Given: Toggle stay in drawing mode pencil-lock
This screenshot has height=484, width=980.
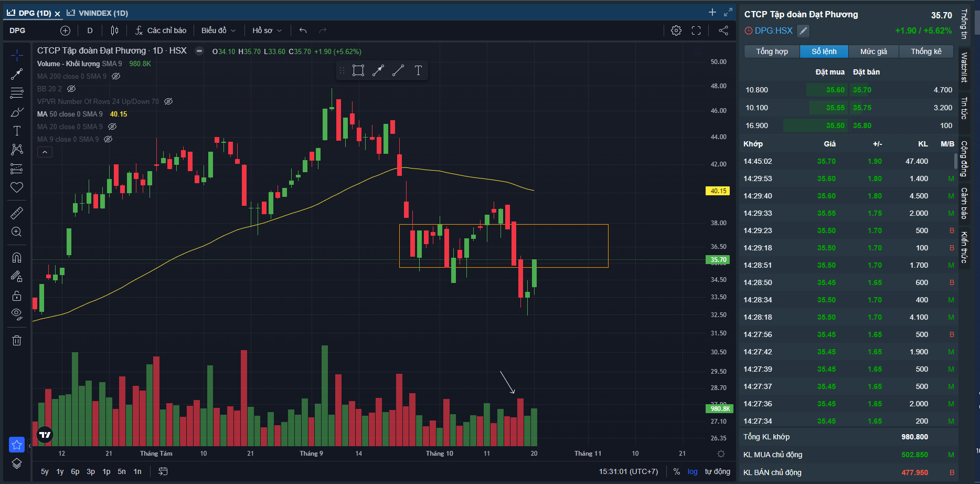Looking at the screenshot, I should tap(17, 276).
